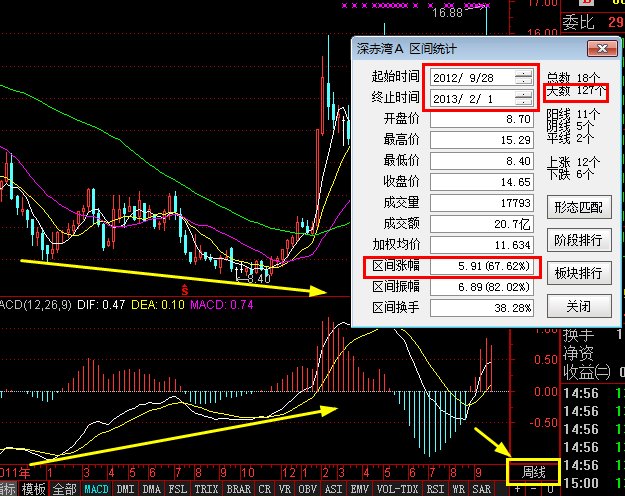Switch to the RSI indicator tab

click(x=436, y=489)
